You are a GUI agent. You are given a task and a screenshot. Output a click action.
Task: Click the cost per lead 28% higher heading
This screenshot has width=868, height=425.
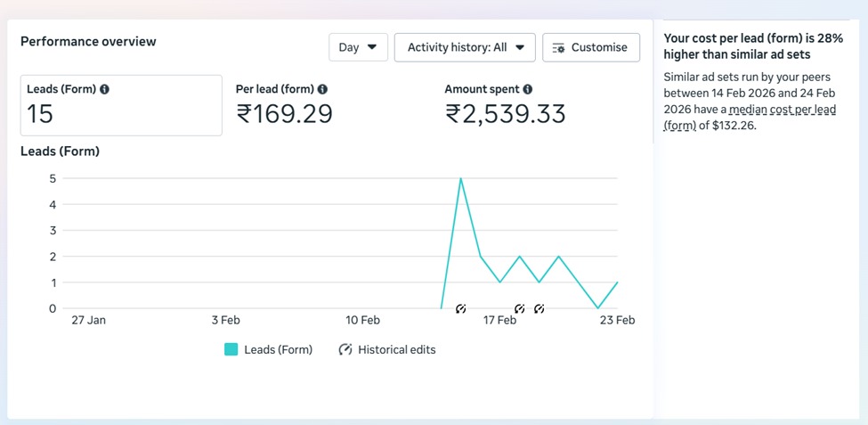[x=753, y=46]
